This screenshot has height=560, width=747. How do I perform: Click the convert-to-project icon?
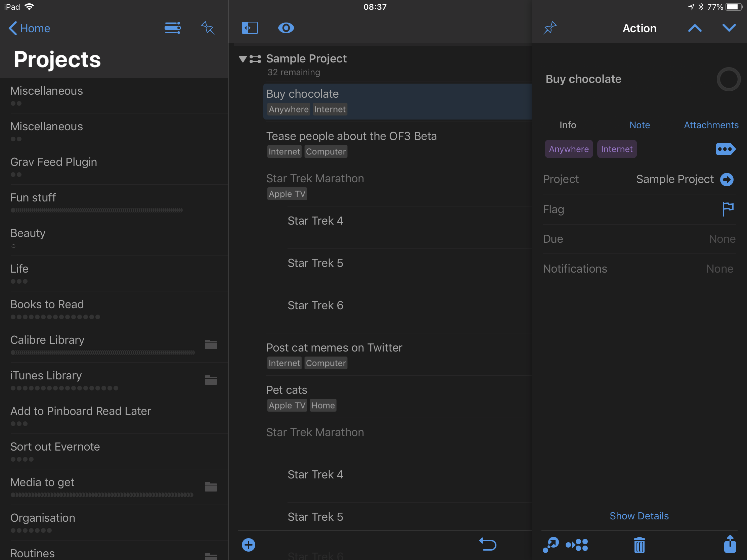(x=577, y=545)
